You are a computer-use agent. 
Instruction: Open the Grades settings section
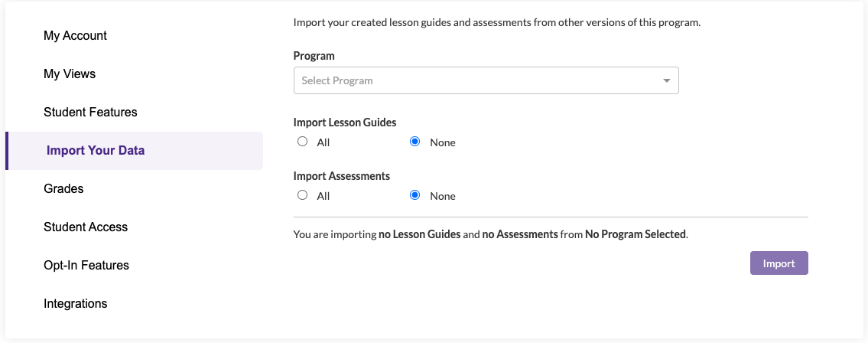click(x=63, y=189)
